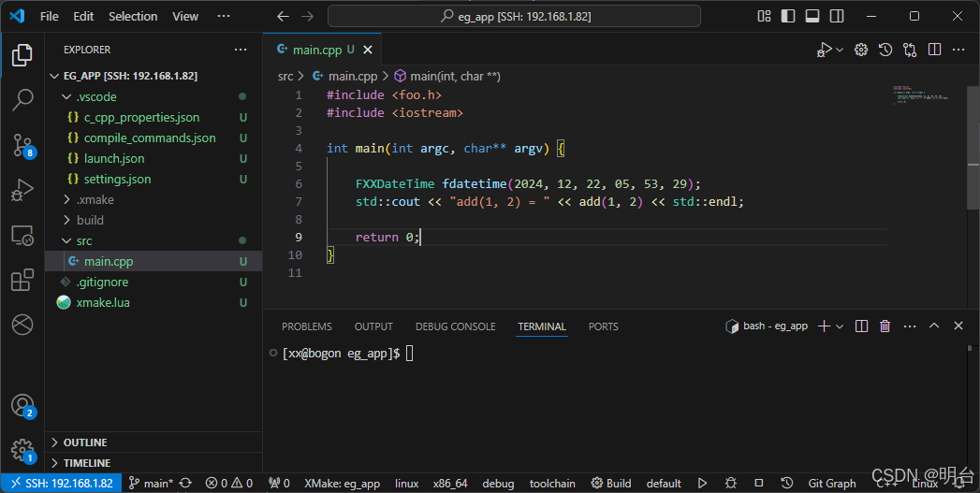Image resolution: width=980 pixels, height=493 pixels.
Task: Open the .gitignore file
Action: pos(154,282)
